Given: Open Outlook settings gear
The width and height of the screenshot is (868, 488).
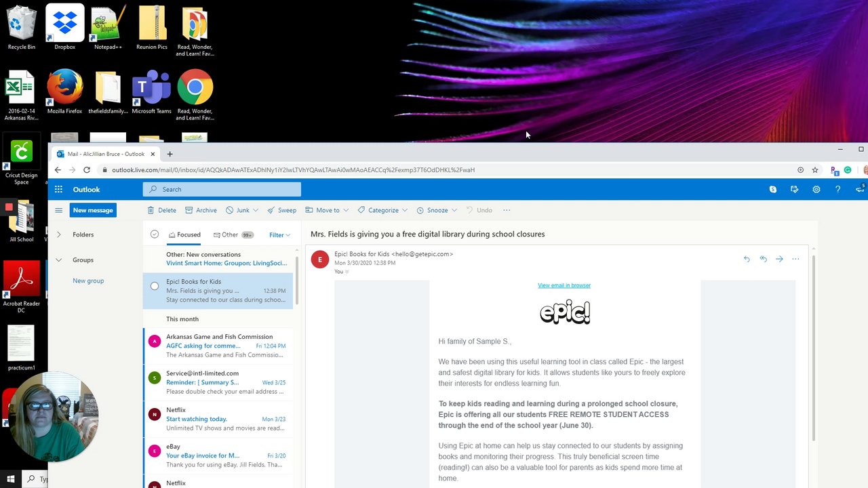Looking at the screenshot, I should coord(816,190).
